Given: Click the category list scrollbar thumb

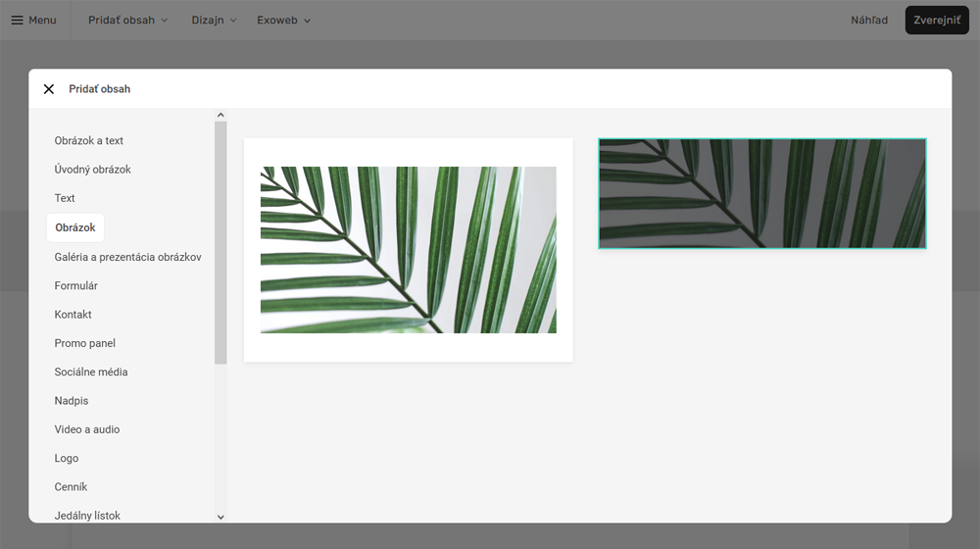Looking at the screenshot, I should [220, 242].
